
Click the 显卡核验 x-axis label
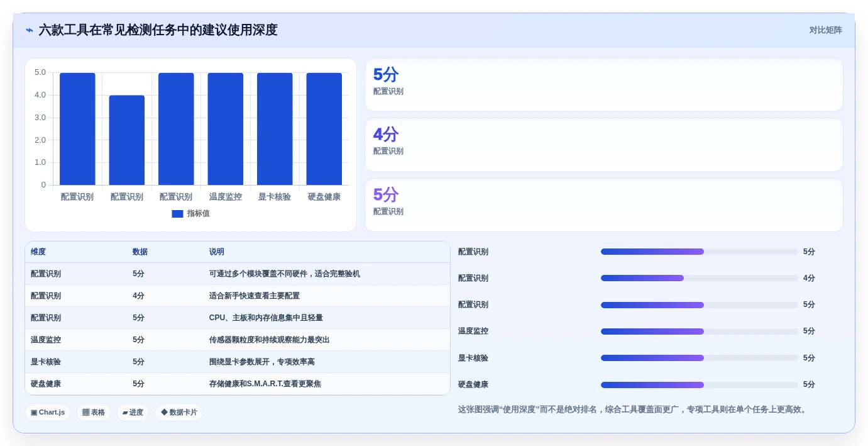pos(275,197)
